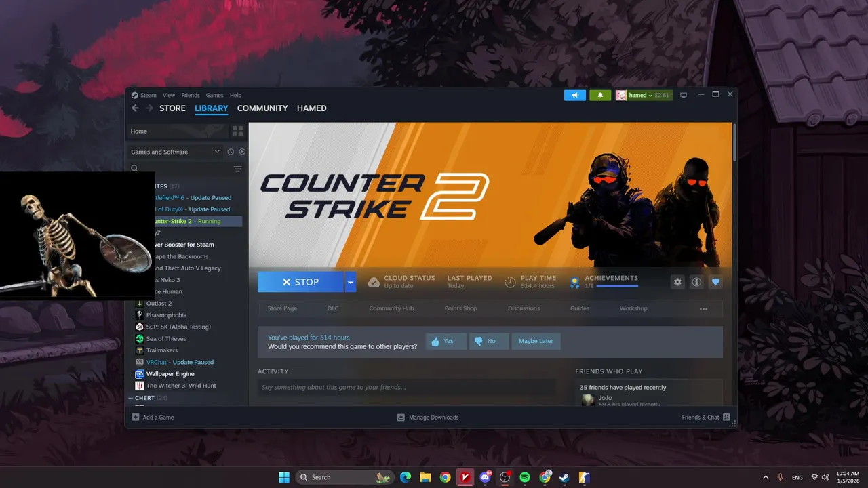
Task: Open the Friends & Chat icon
Action: [726, 418]
